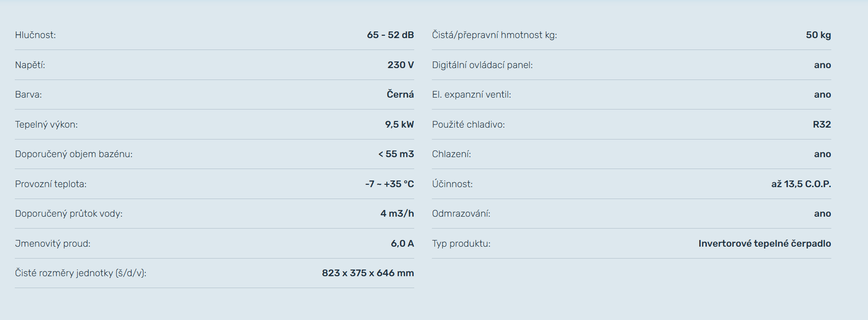Click the Jmenovitý proud label
The height and width of the screenshot is (320, 868).
click(x=52, y=244)
